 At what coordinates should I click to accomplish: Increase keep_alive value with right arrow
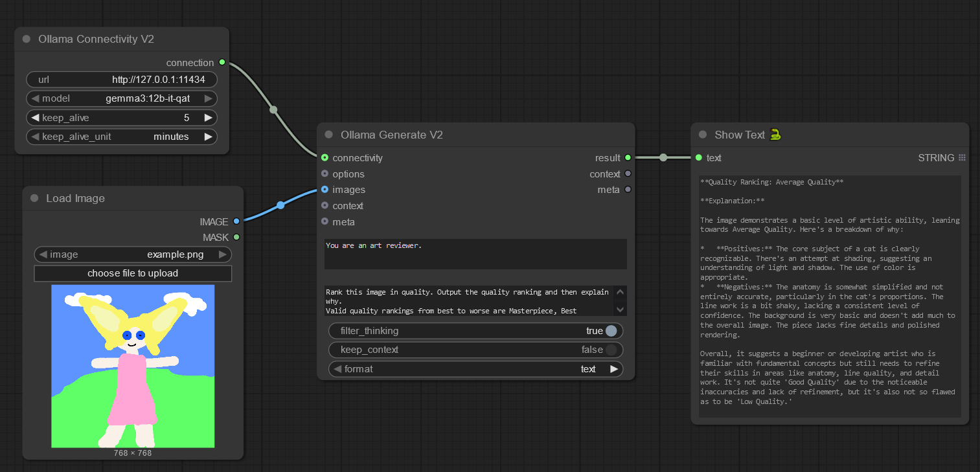point(208,118)
